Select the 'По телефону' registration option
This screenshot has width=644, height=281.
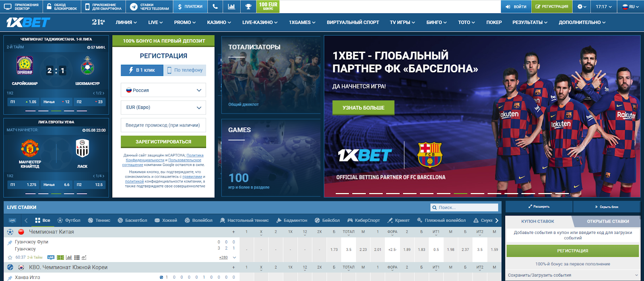pyautogui.click(x=185, y=70)
